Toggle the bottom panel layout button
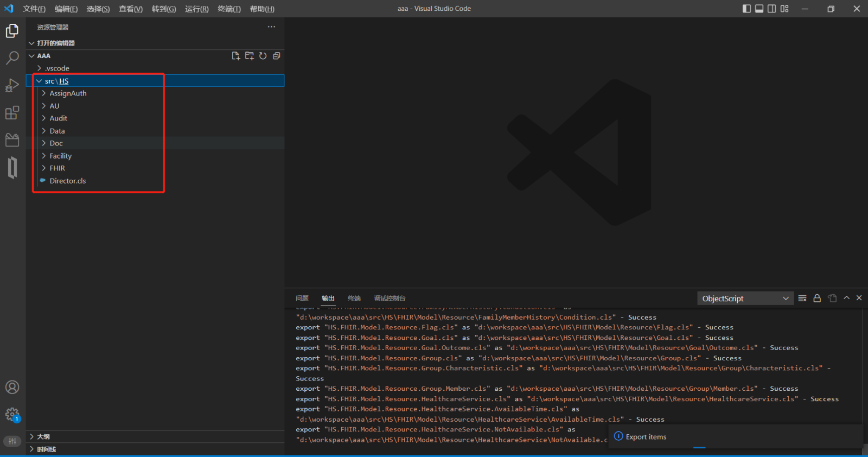Screen dimensions: 868x457 point(759,9)
